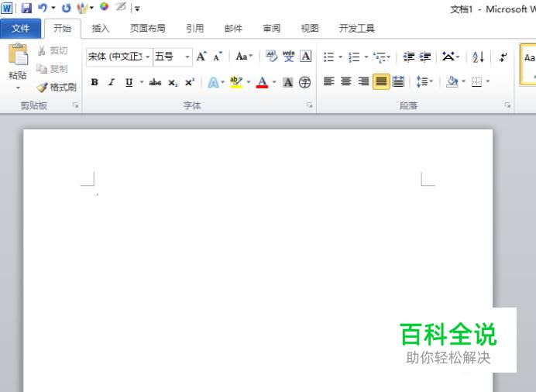Click the Multilevel List icon
This screenshot has height=392, width=536.
coord(380,57)
